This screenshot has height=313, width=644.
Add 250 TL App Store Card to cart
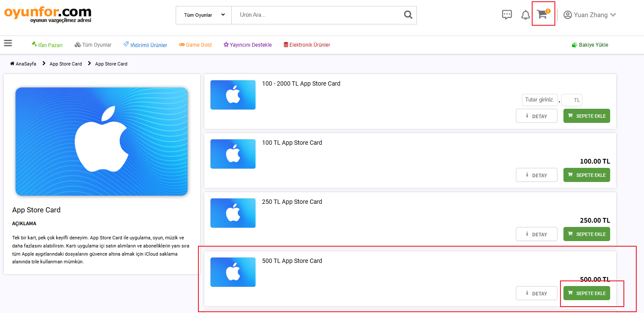(587, 234)
